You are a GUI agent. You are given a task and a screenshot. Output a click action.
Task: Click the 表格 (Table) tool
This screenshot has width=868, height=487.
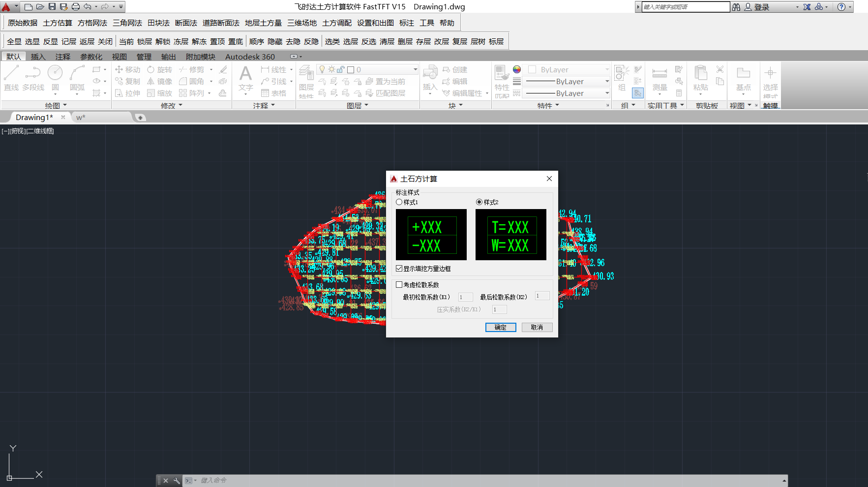point(274,93)
